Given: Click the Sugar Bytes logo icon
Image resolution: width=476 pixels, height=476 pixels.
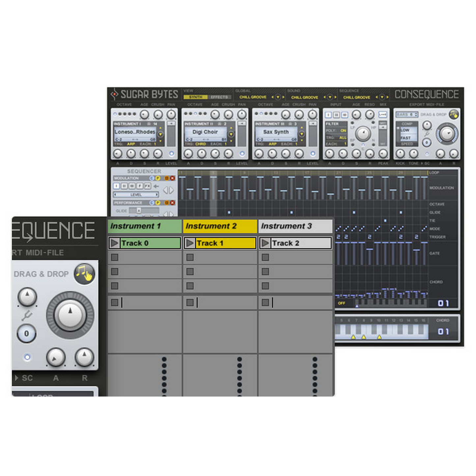Looking at the screenshot, I should (x=114, y=94).
